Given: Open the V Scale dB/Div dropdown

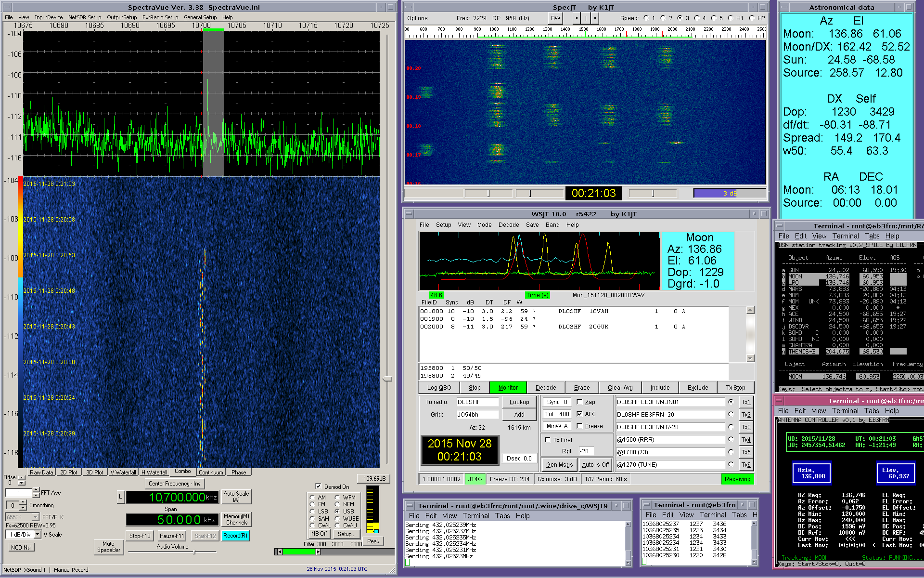Looking at the screenshot, I should [38, 535].
